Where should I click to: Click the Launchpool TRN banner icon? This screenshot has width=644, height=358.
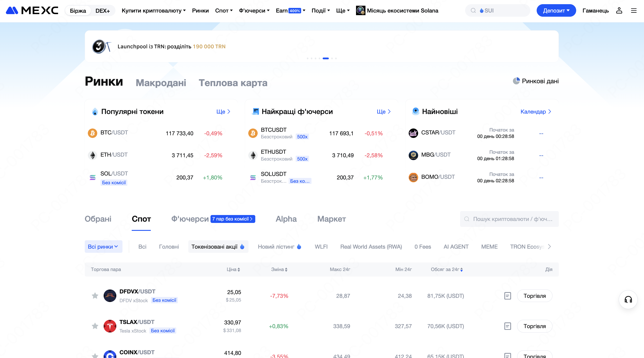(x=101, y=46)
